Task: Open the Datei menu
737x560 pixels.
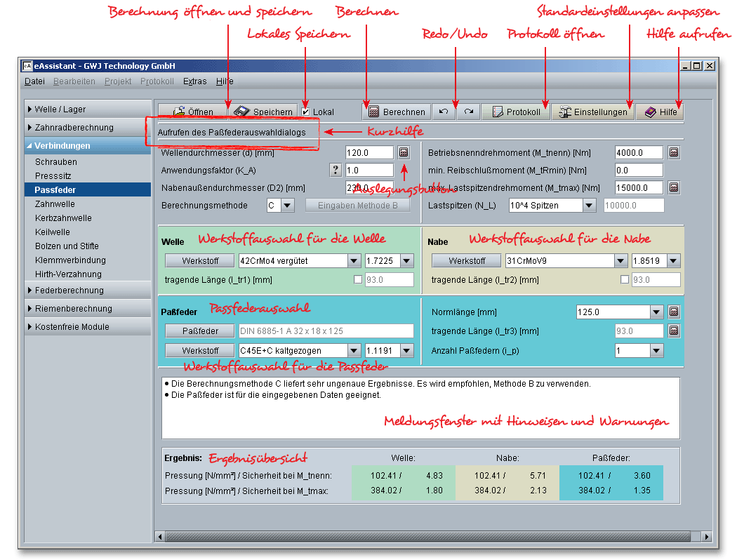Action: [x=34, y=81]
